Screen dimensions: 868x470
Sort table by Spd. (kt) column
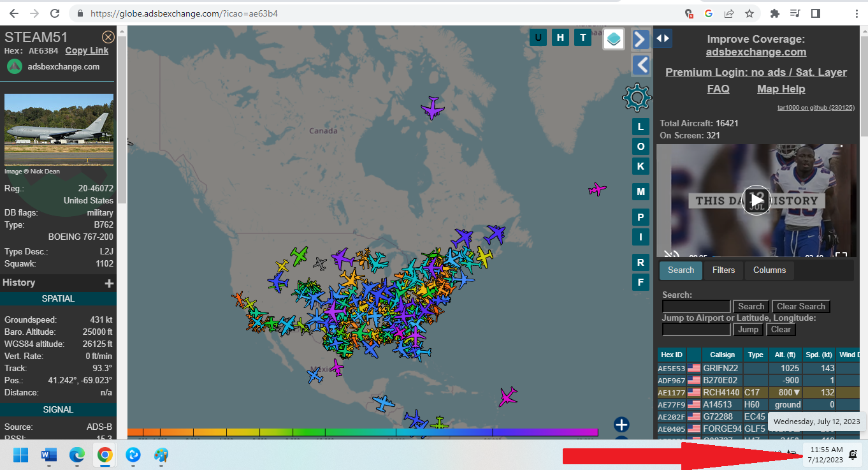pos(819,355)
